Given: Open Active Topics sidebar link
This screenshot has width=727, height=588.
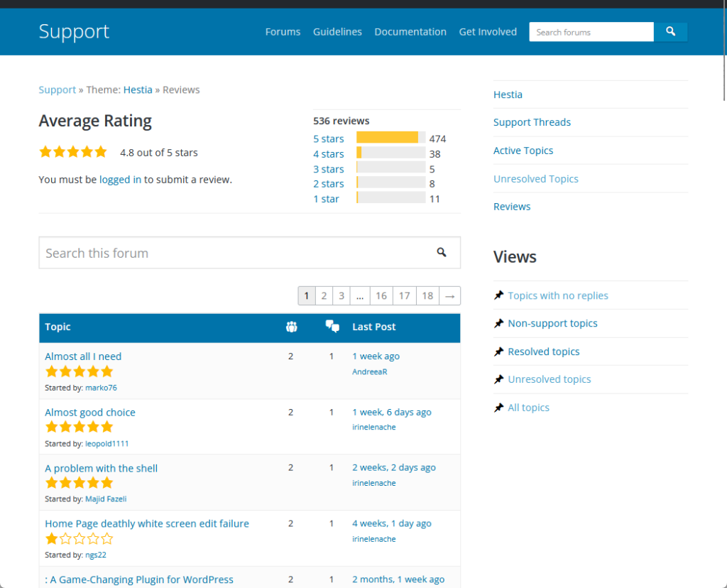Looking at the screenshot, I should (523, 151).
